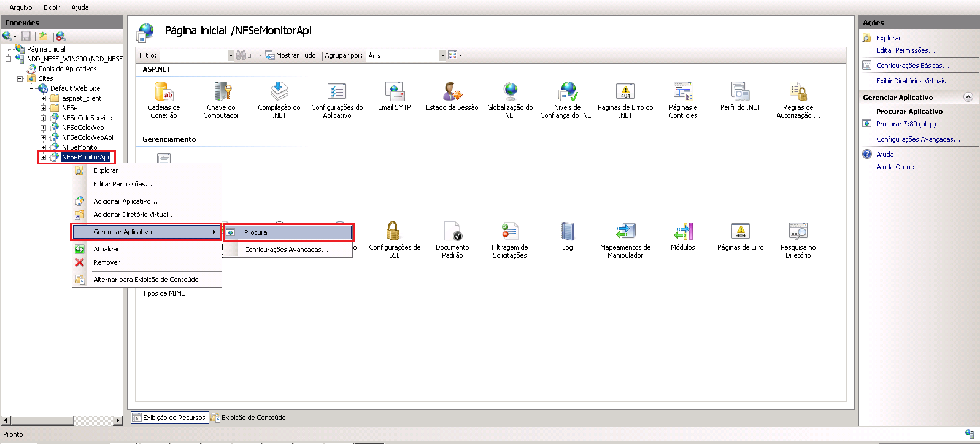Click Explorar link in Ações panel
The width and height of the screenshot is (980, 444).
tap(889, 38)
